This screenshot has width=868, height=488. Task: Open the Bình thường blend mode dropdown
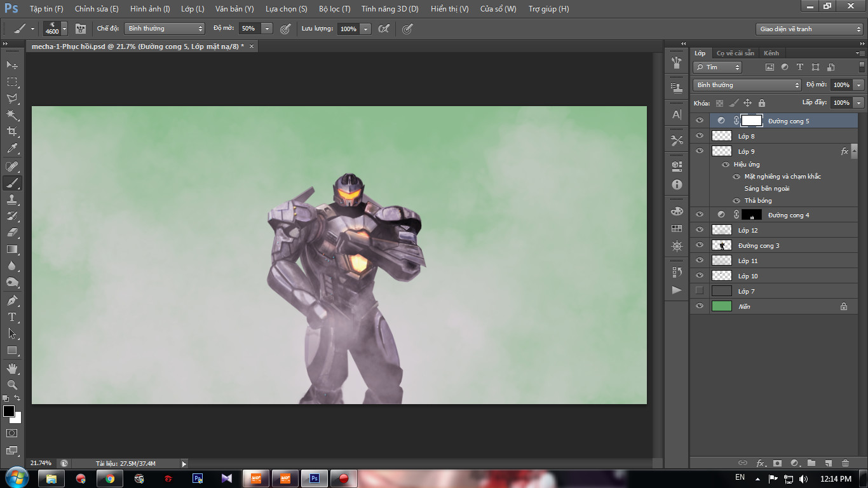click(747, 85)
